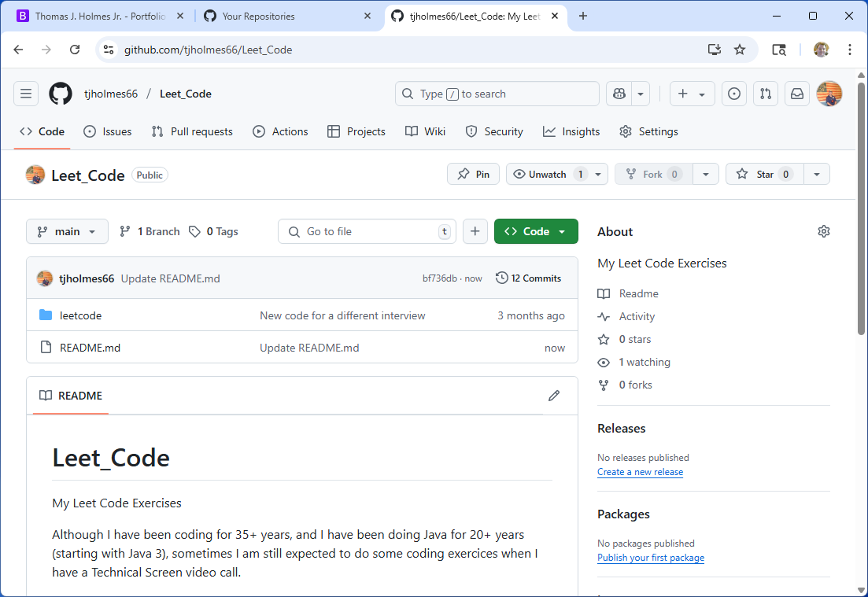Open the Projects tab

[x=356, y=131]
